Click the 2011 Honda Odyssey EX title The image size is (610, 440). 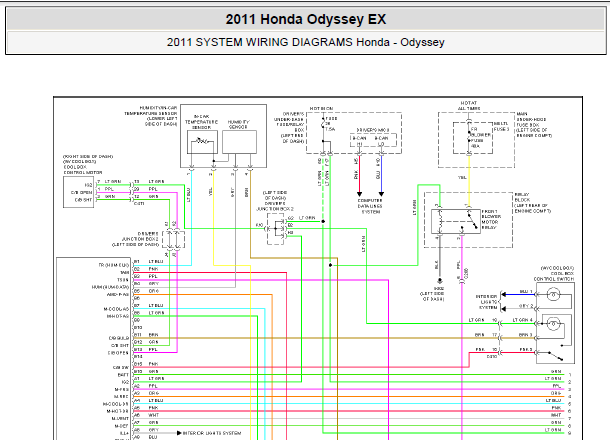(303, 19)
